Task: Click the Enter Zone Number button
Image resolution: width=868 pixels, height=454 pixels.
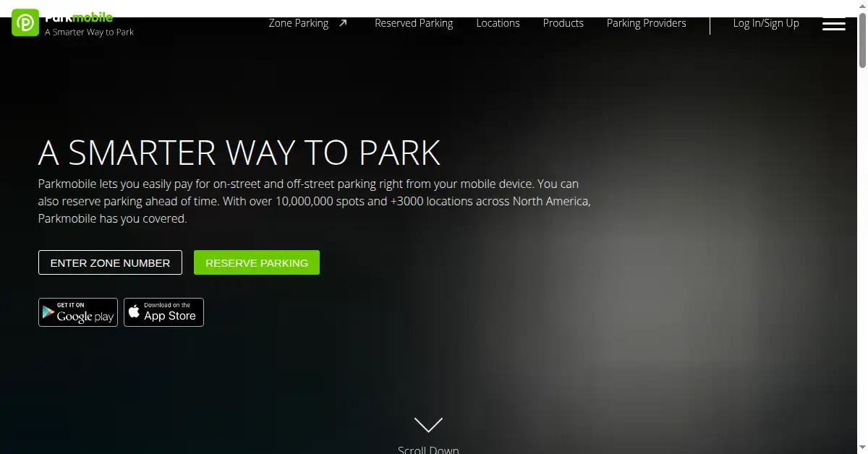Action: 110,262
